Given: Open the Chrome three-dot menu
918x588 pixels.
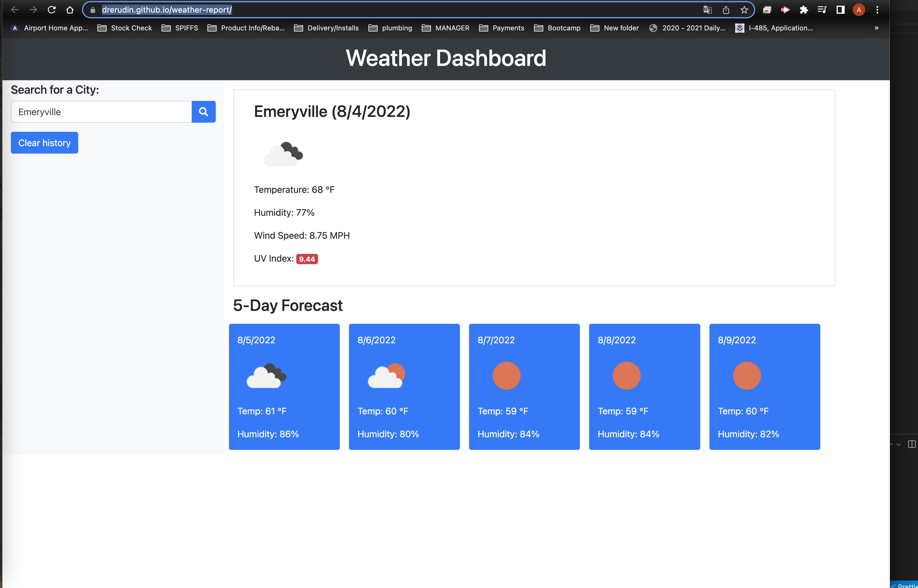Looking at the screenshot, I should [877, 10].
